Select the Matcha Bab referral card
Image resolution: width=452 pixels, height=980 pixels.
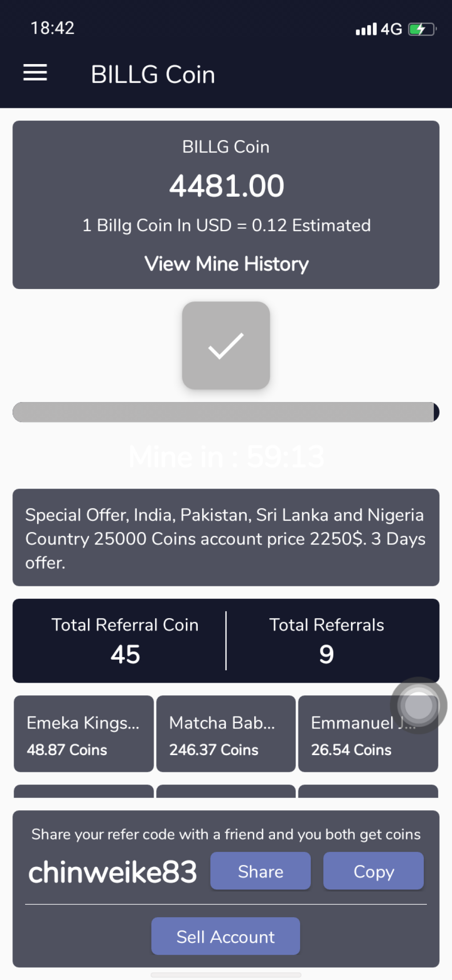point(226,734)
